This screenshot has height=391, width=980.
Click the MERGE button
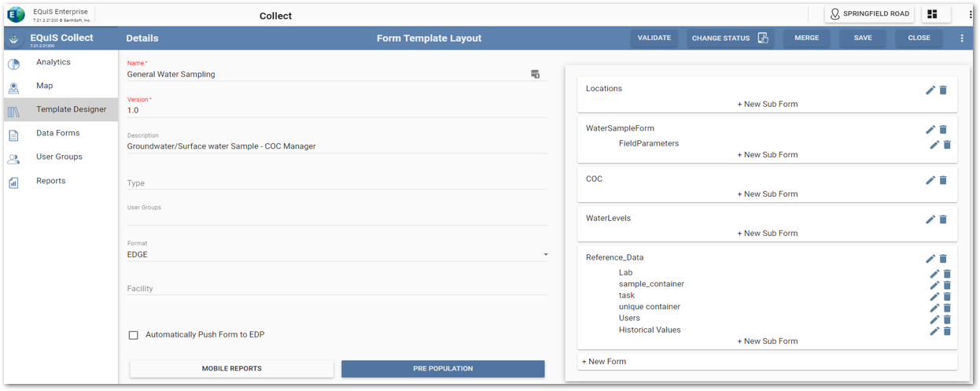(806, 38)
